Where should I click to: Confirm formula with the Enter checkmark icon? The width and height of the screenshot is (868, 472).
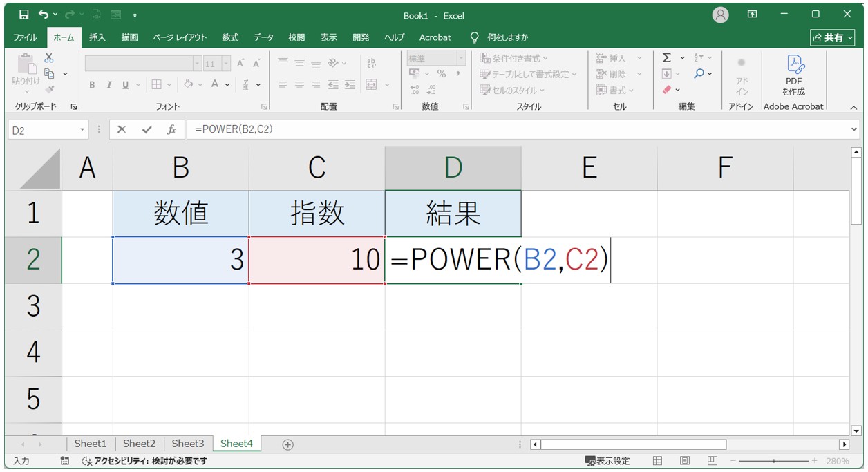click(147, 130)
